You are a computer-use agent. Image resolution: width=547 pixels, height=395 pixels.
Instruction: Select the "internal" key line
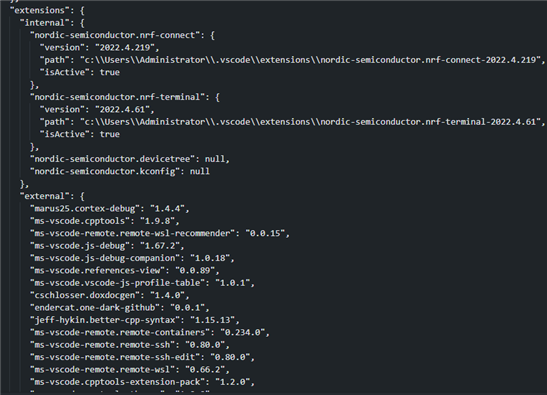click(x=52, y=23)
